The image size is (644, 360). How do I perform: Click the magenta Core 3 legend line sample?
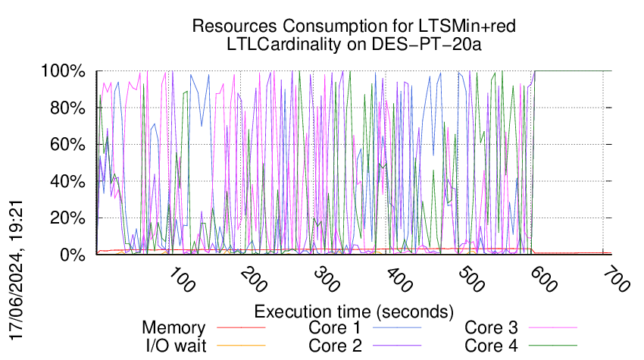553,327
